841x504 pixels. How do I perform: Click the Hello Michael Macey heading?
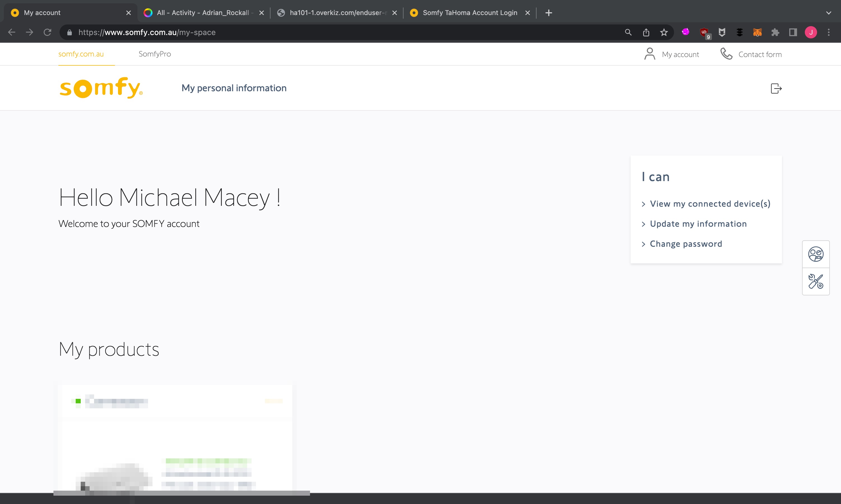point(169,198)
